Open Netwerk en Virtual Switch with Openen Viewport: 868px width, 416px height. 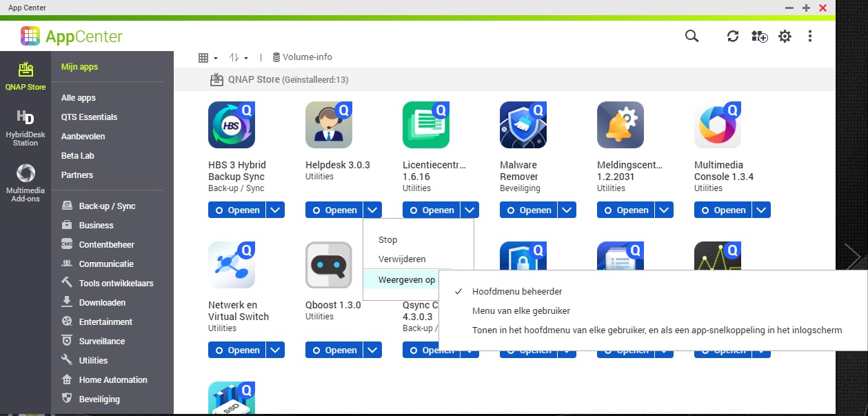tap(236, 350)
